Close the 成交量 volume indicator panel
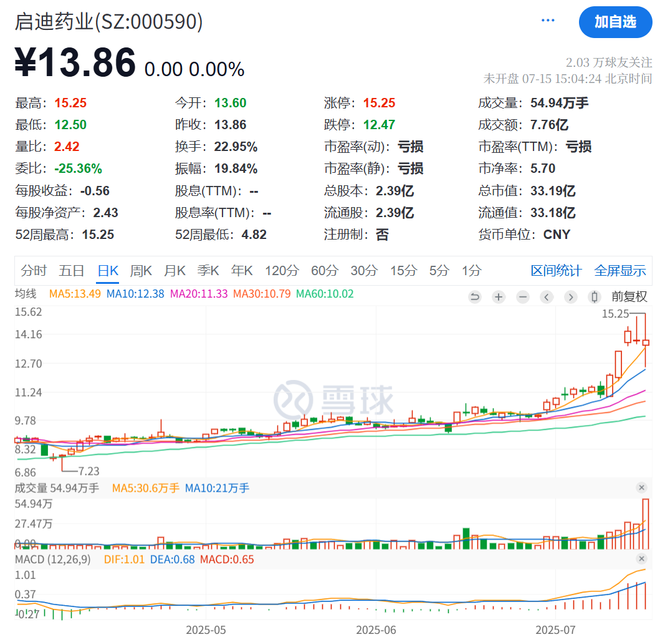 coord(641,487)
